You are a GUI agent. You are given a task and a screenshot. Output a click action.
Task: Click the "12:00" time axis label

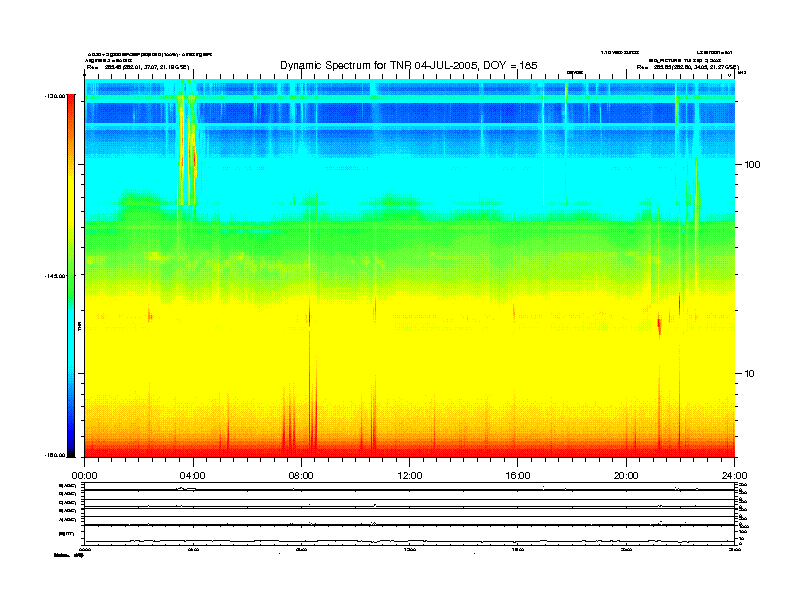[x=410, y=476]
